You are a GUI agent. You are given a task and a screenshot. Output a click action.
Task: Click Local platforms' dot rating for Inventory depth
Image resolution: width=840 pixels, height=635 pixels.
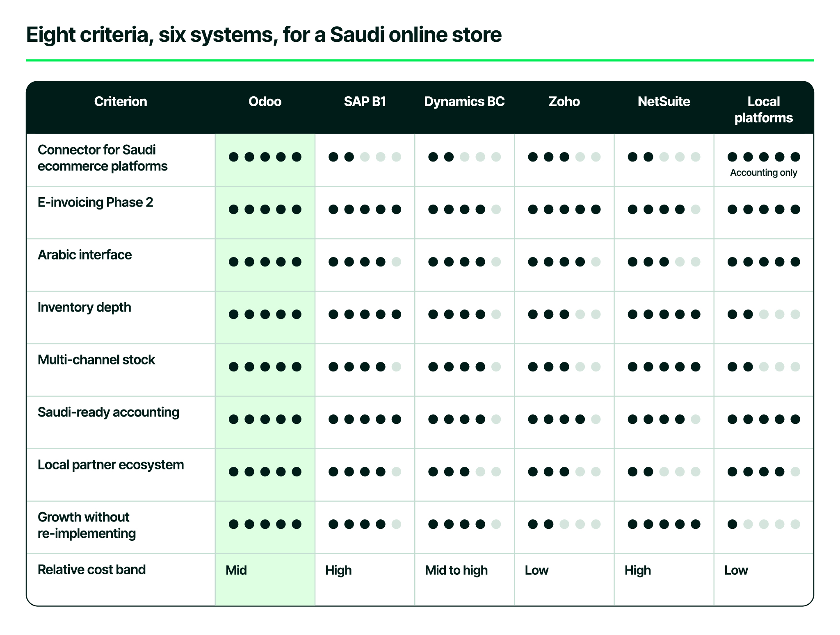point(764,314)
